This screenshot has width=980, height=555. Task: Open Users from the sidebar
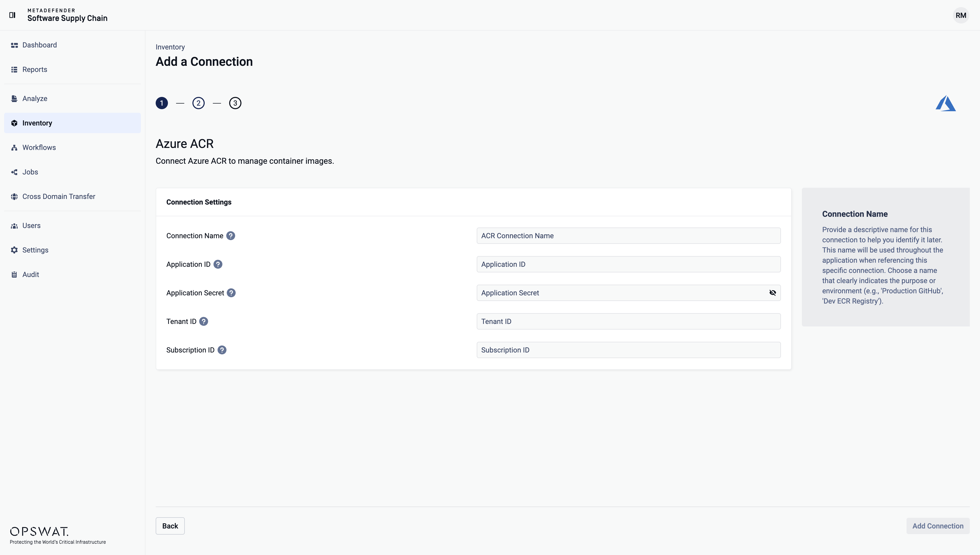coord(72,226)
